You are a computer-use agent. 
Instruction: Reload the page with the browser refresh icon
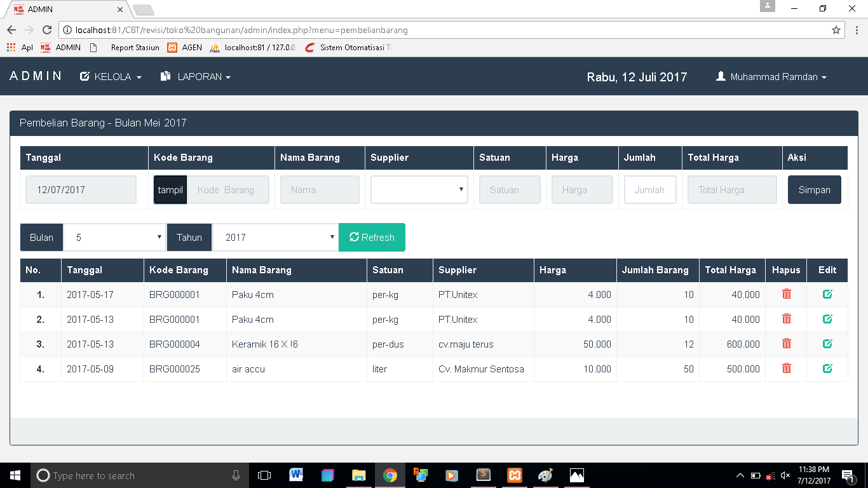pyautogui.click(x=46, y=30)
